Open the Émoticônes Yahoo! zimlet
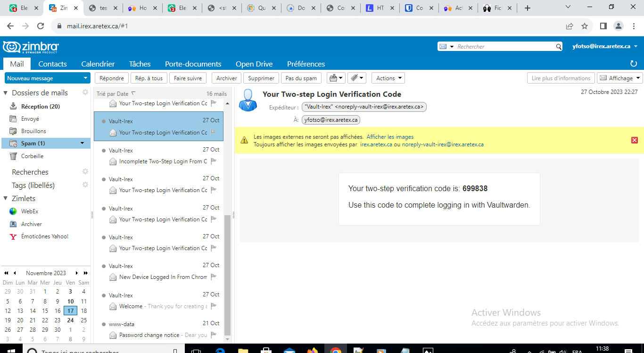Screen dimensions: 644x353 (x=44, y=236)
